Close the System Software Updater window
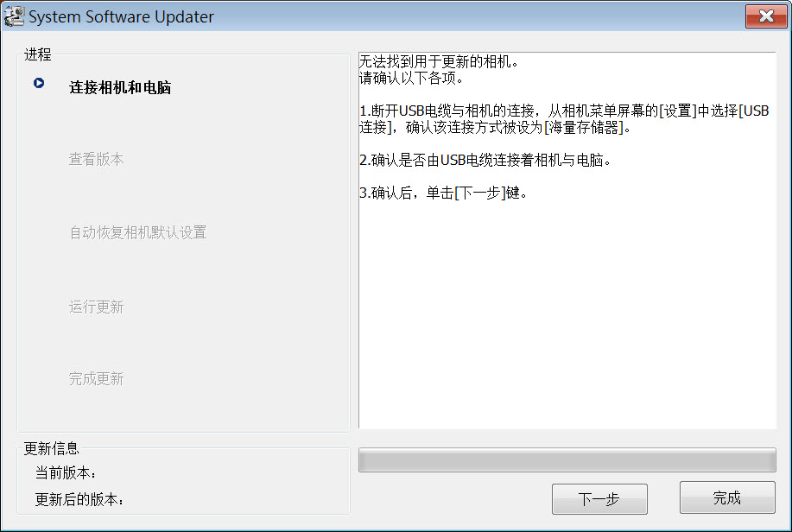Image resolution: width=792 pixels, height=532 pixels. (x=766, y=16)
